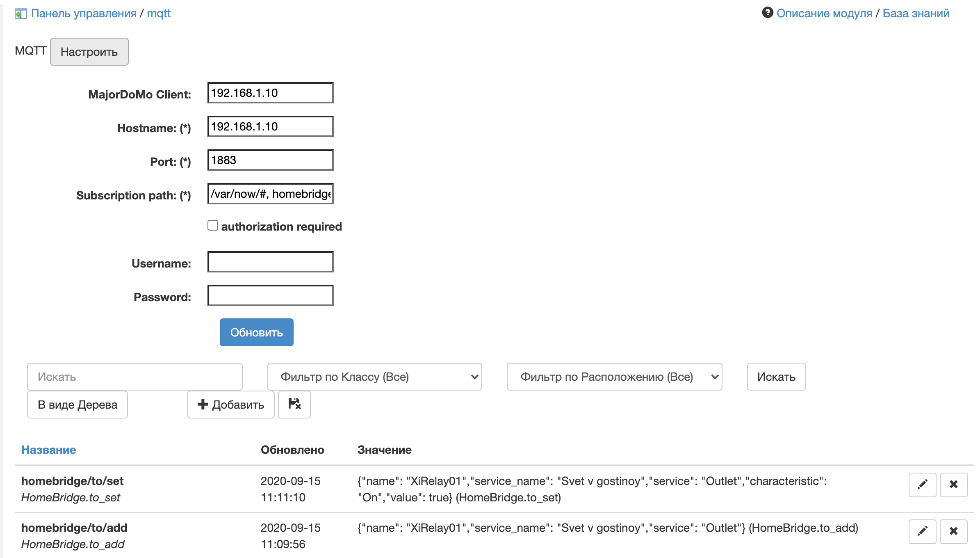Screen dimensions: 980x558
Task: Open the База знаний link
Action: [916, 14]
